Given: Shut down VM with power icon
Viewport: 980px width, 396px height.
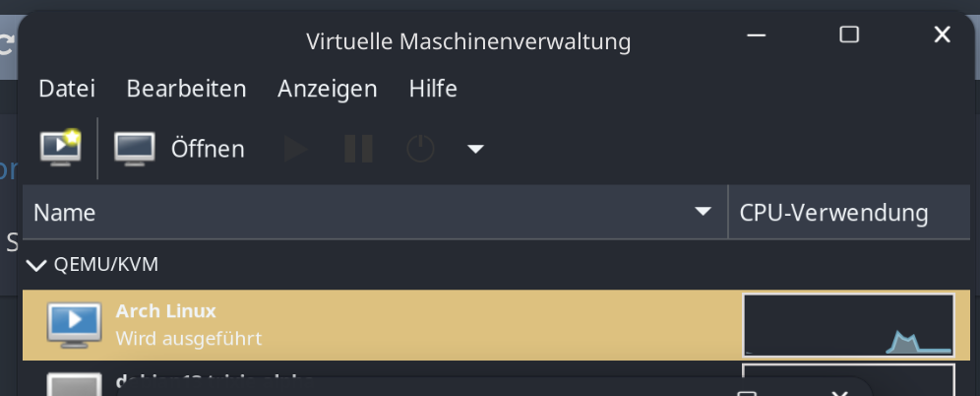Looking at the screenshot, I should (420, 149).
